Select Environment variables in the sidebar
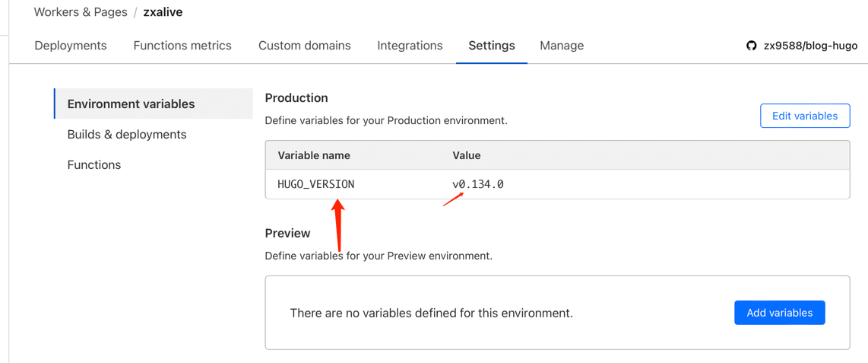This screenshot has width=868, height=363. (x=131, y=104)
